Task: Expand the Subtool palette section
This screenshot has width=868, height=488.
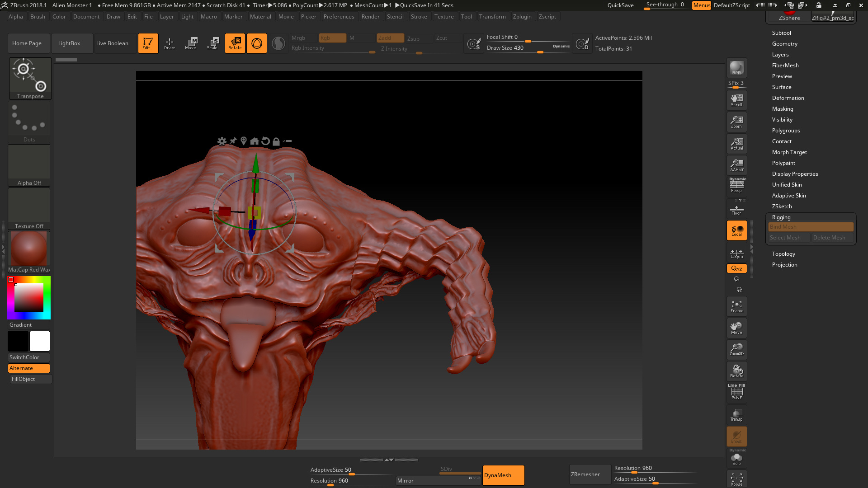Action: (781, 33)
